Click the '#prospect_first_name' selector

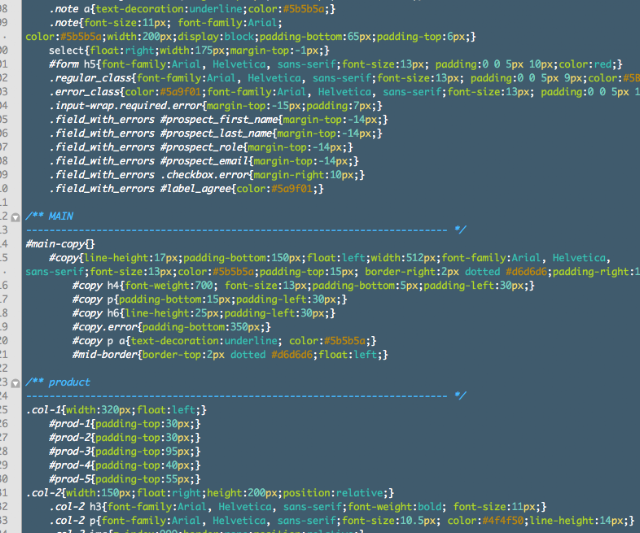pyautogui.click(x=220, y=120)
